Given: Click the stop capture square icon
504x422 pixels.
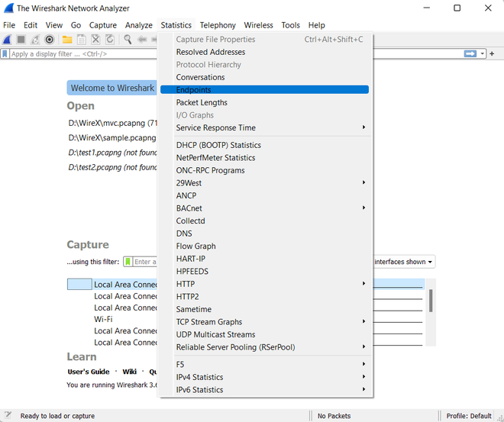Looking at the screenshot, I should point(21,40).
